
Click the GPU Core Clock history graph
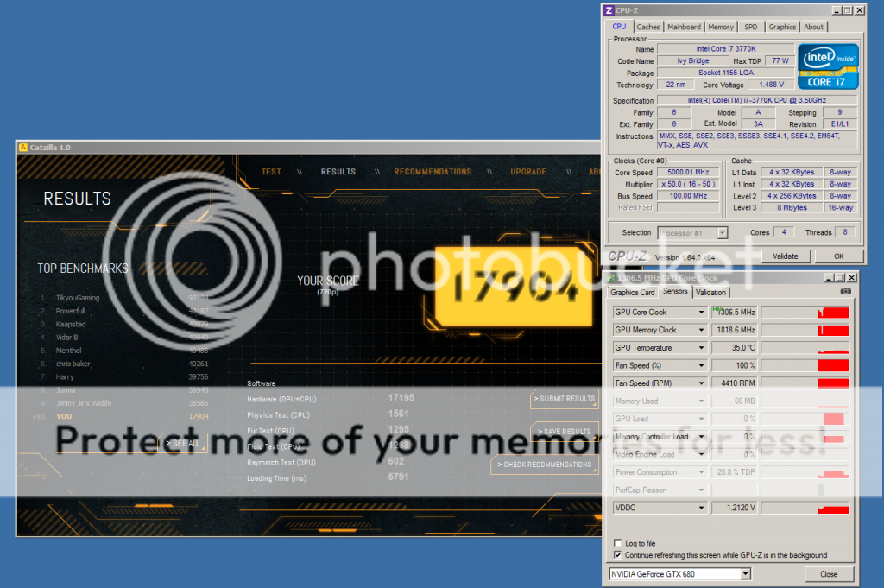(805, 313)
